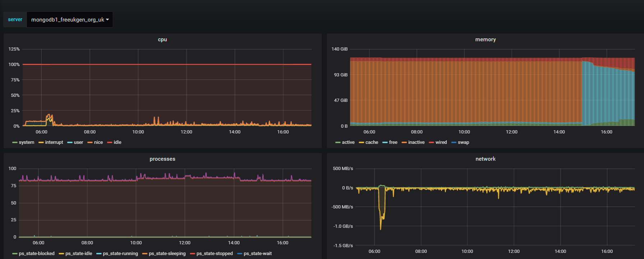Click the 47 GiB label on memory axis
The width and height of the screenshot is (644, 259).
(x=341, y=100)
